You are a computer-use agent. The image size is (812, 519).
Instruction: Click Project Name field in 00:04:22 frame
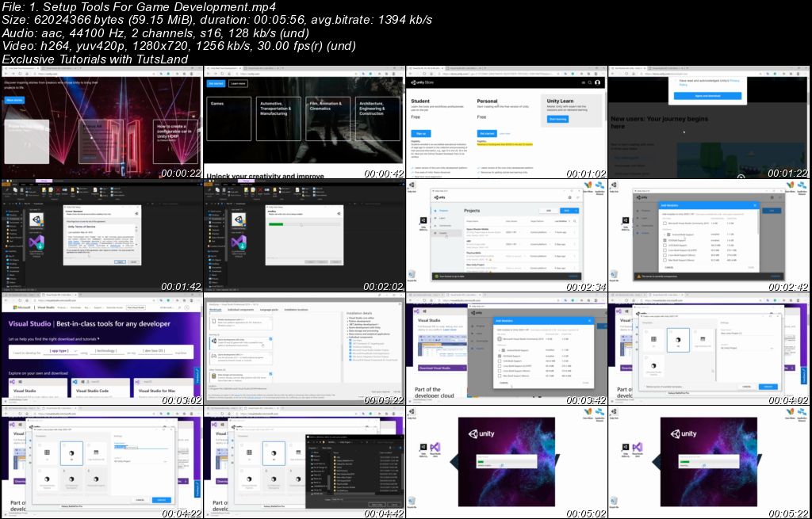141,446
